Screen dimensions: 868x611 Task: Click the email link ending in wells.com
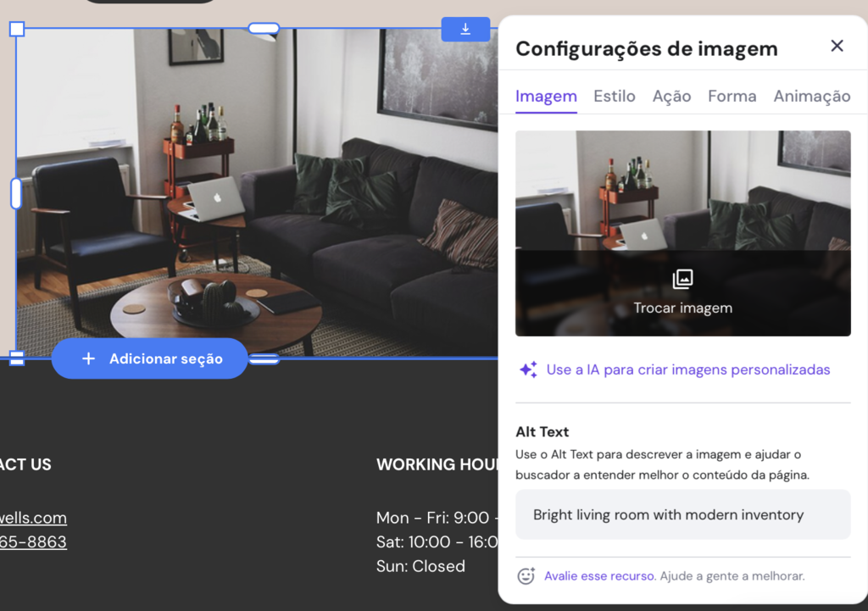coord(33,518)
